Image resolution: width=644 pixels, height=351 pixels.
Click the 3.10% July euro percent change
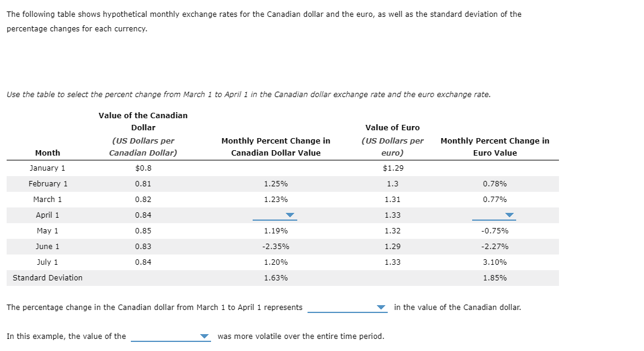coord(494,262)
